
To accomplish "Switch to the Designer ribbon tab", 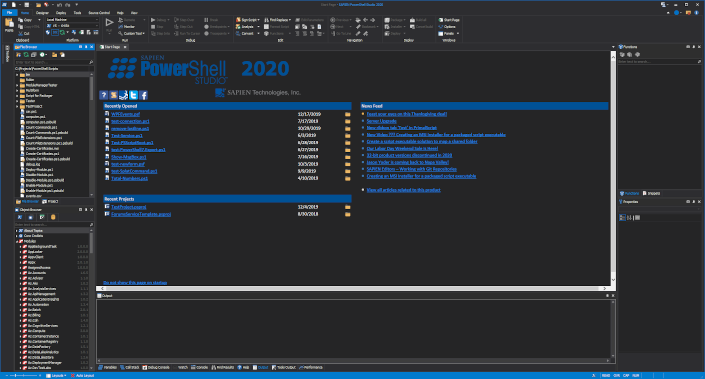I will (42, 13).
